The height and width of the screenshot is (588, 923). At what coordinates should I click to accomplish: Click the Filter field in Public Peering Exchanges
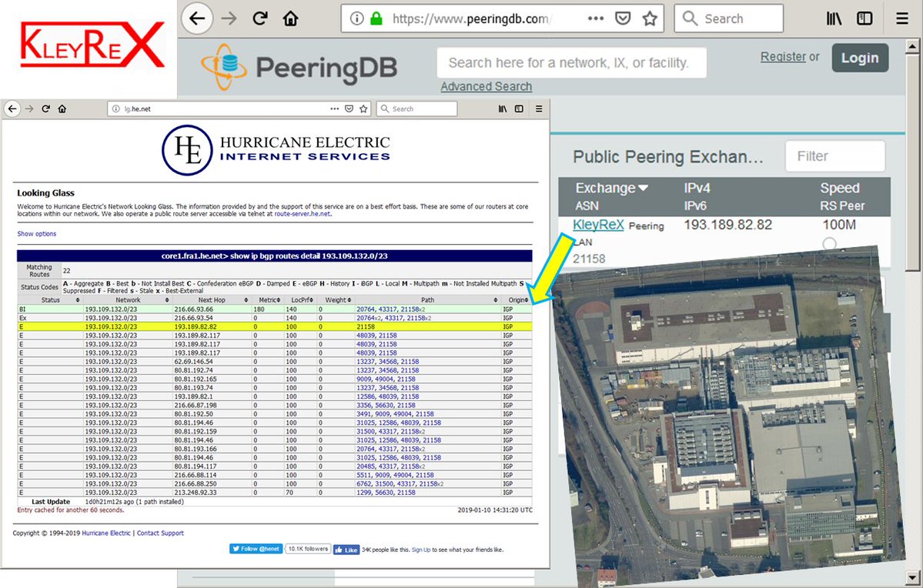coord(834,156)
